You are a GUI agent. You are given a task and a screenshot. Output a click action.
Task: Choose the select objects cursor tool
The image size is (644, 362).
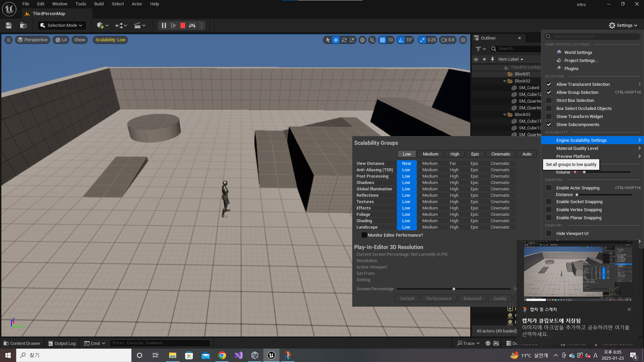point(328,40)
